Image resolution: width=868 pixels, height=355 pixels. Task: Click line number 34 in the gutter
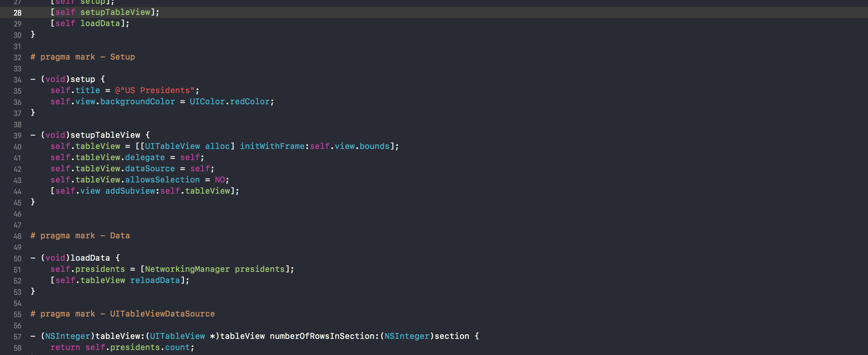click(17, 80)
